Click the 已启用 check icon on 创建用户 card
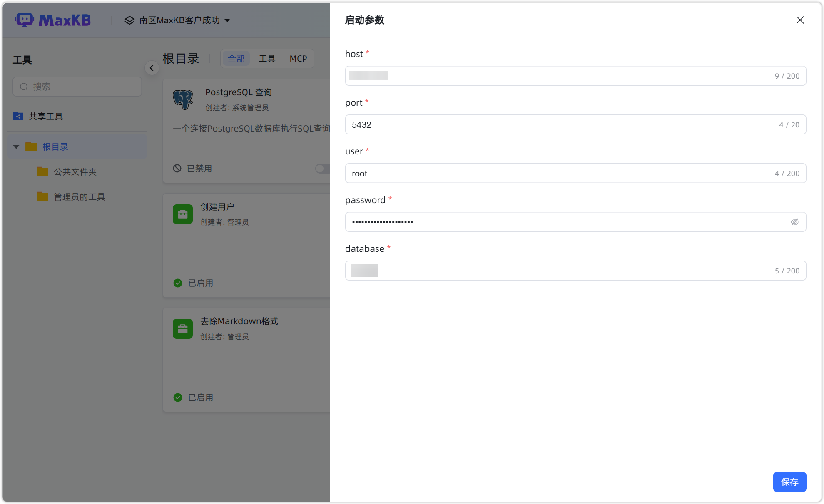824x504 pixels. click(178, 283)
